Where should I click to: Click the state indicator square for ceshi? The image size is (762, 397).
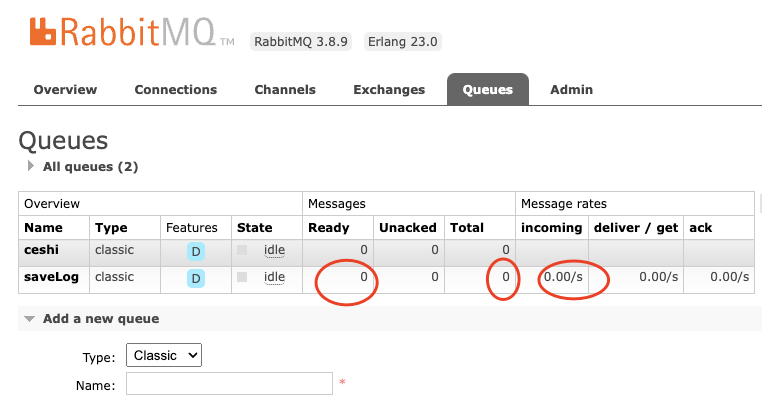(242, 250)
